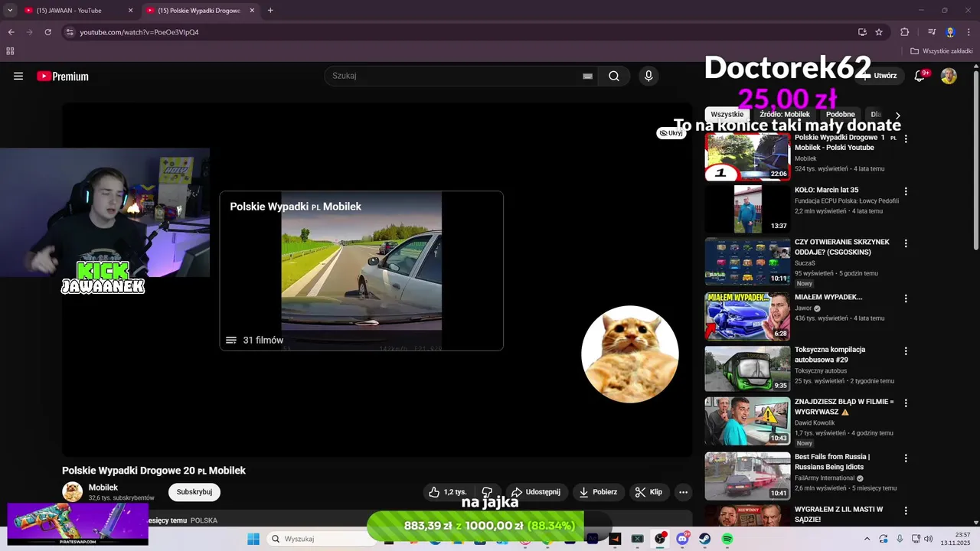
Task: Open YouTube notifications bell
Action: [x=921, y=76]
